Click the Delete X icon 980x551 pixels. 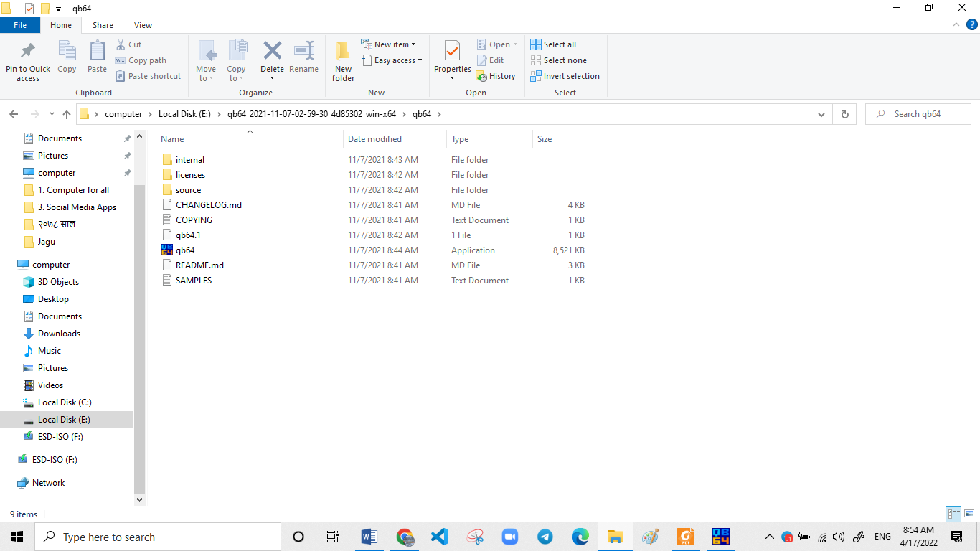click(273, 50)
